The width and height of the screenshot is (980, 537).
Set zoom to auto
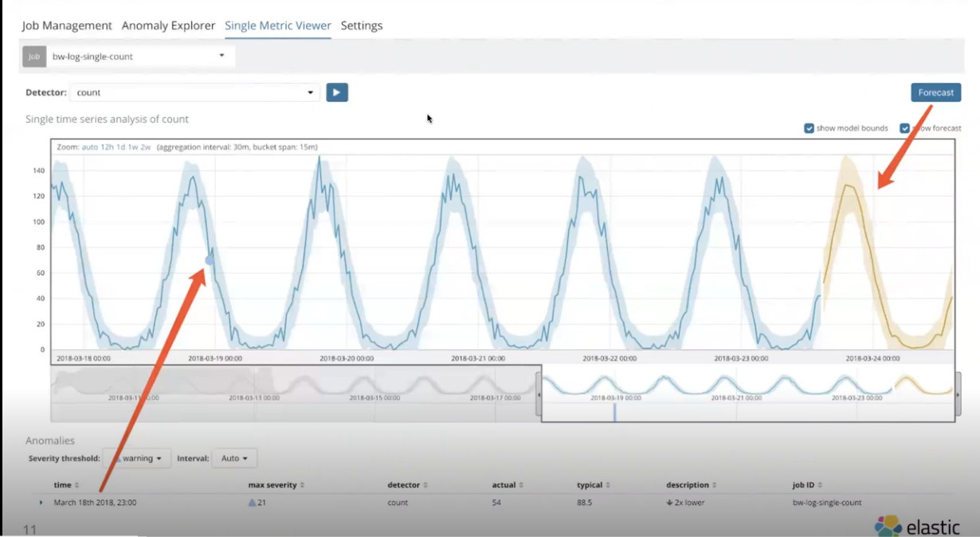[89, 147]
